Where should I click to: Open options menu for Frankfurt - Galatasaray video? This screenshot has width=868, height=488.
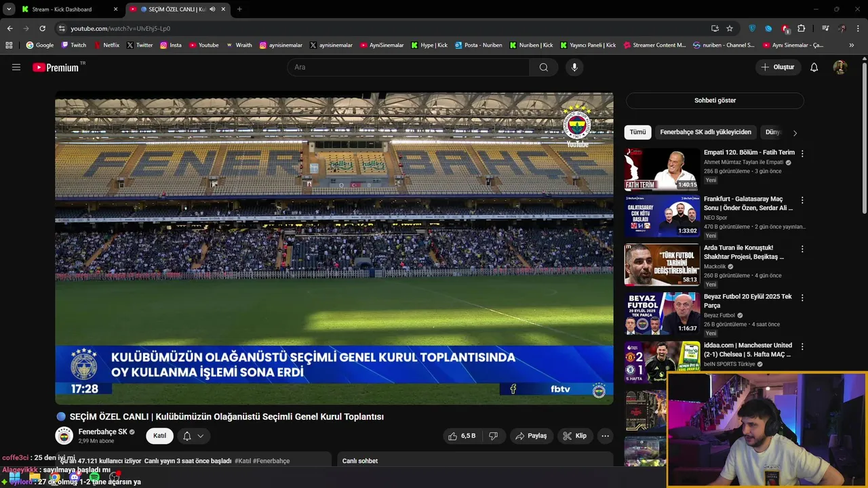pos(802,201)
